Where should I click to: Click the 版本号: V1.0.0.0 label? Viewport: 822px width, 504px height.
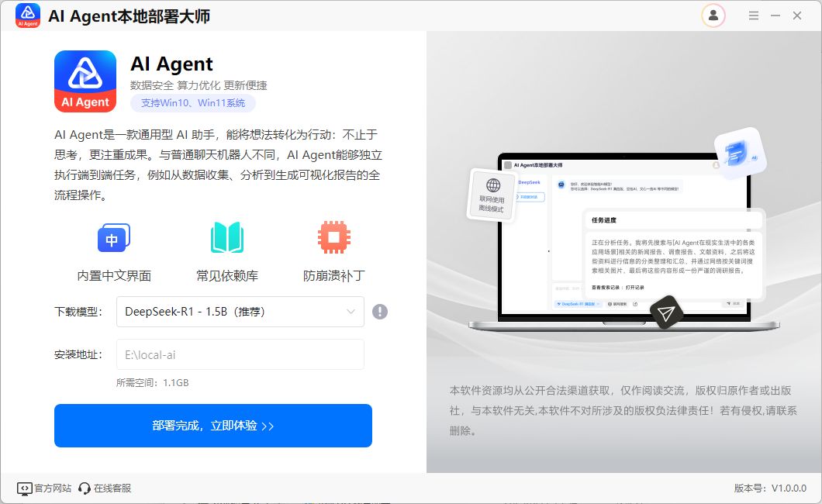770,488
